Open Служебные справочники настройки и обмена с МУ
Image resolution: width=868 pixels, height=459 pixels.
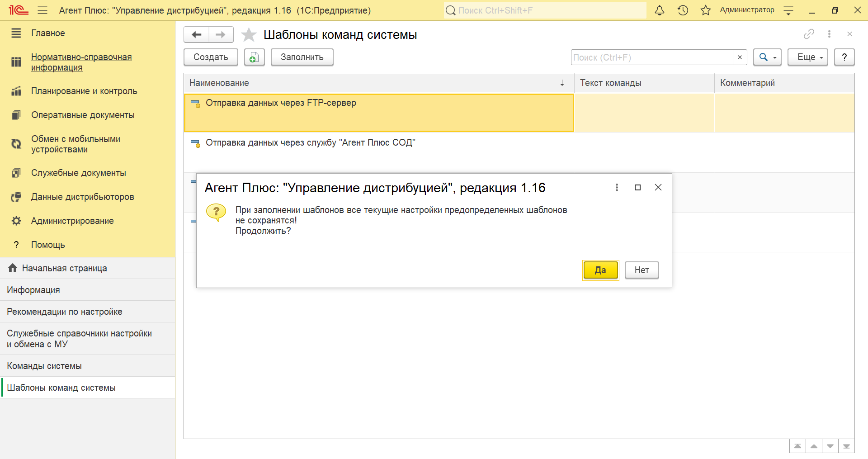coord(88,339)
